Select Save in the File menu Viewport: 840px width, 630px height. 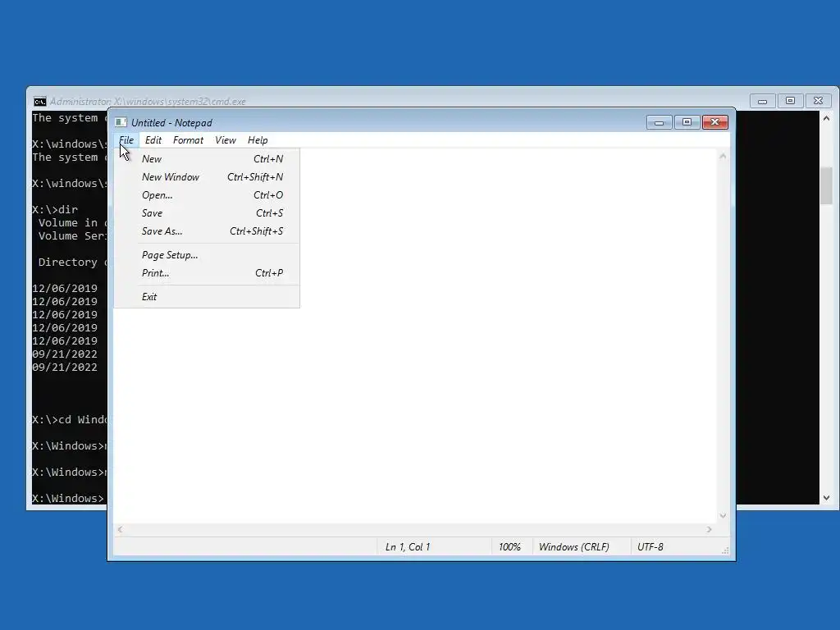(x=207, y=213)
